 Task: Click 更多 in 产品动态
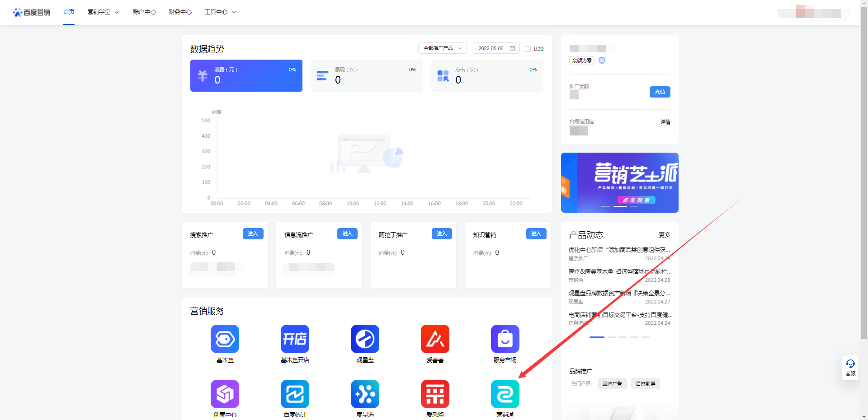pyautogui.click(x=665, y=235)
